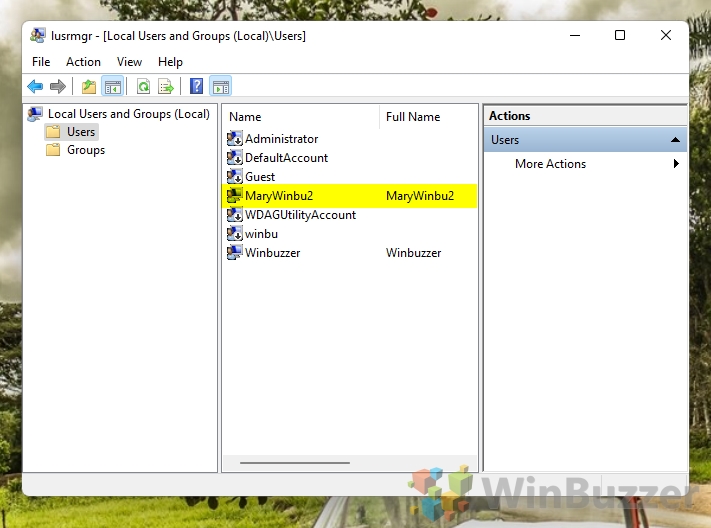Viewport: 711px width, 528px height.
Task: Click the Guest user account icon
Action: (x=234, y=176)
